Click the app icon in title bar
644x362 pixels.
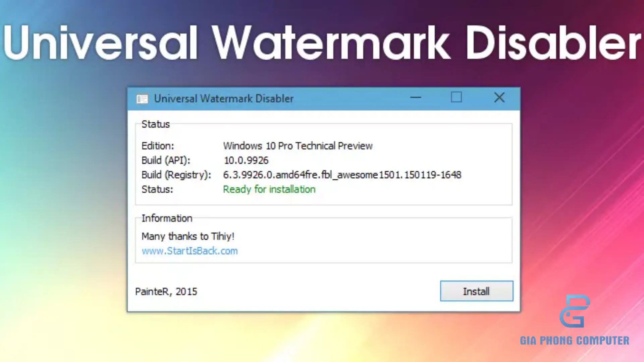pyautogui.click(x=142, y=99)
